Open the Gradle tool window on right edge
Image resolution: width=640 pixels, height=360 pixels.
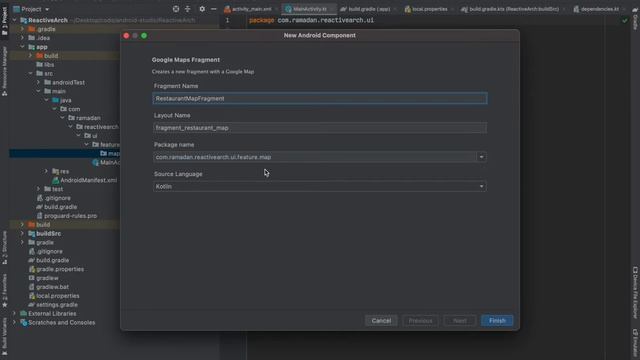point(636,19)
